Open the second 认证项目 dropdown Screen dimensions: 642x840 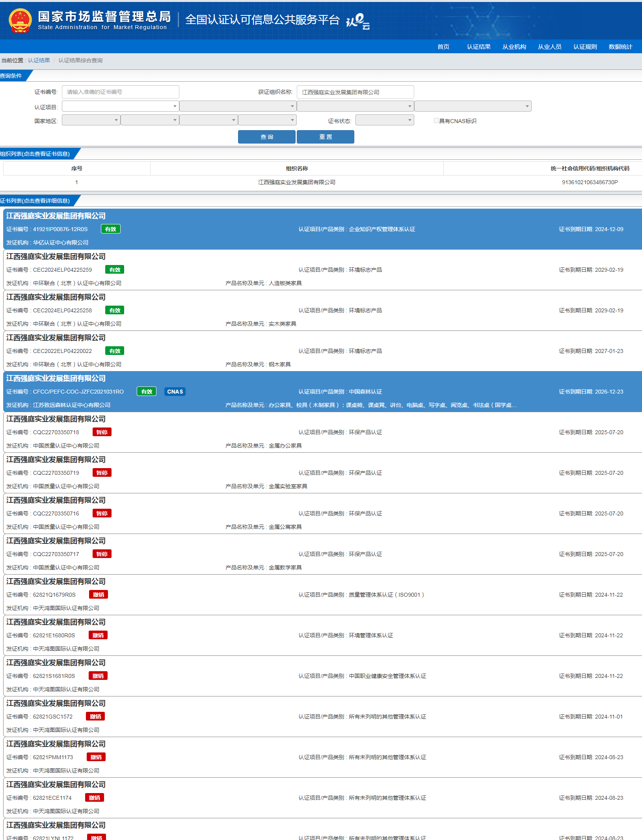click(238, 106)
